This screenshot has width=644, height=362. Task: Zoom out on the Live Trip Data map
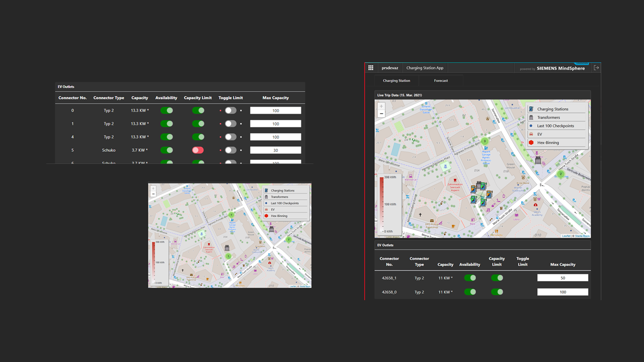click(x=381, y=114)
